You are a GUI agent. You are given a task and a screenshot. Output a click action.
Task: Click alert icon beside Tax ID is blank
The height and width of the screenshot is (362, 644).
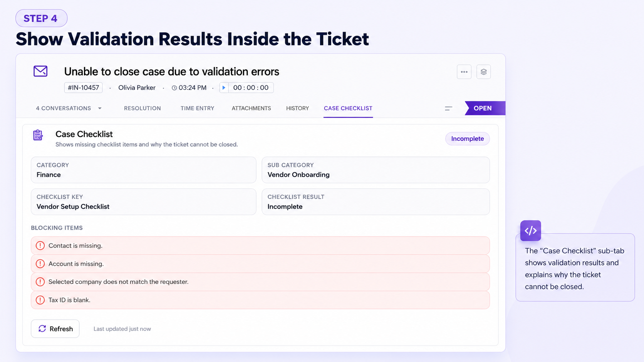(x=40, y=300)
